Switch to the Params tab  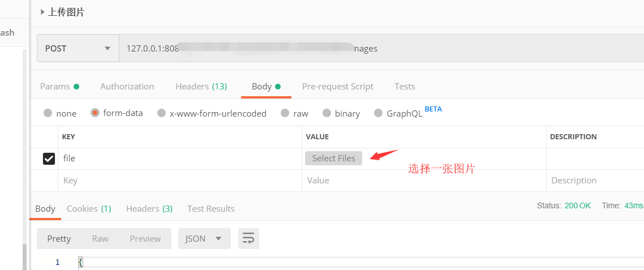click(59, 86)
